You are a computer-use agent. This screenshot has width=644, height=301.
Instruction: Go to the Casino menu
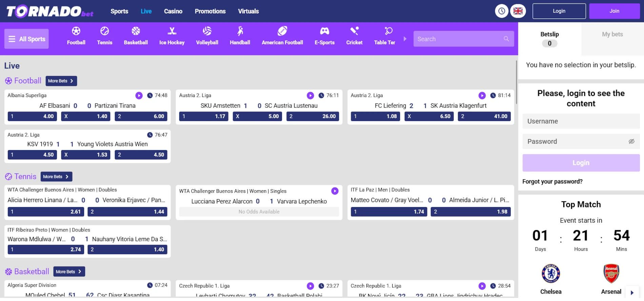[173, 11]
